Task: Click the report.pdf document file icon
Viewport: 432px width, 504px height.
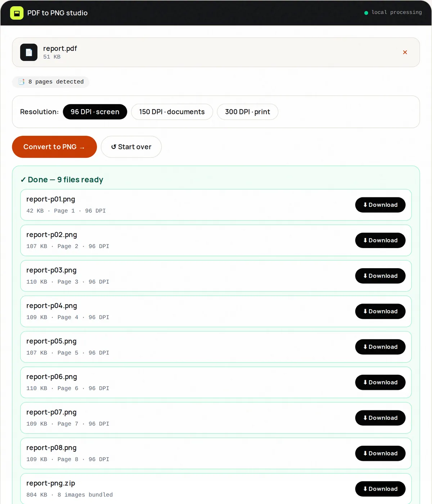Action: coord(29,52)
